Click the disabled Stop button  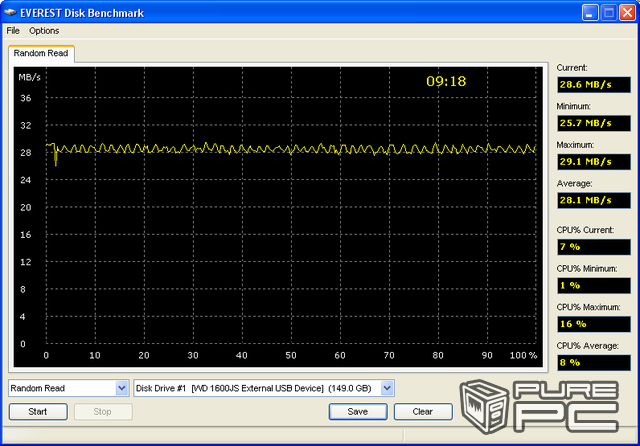click(x=103, y=411)
